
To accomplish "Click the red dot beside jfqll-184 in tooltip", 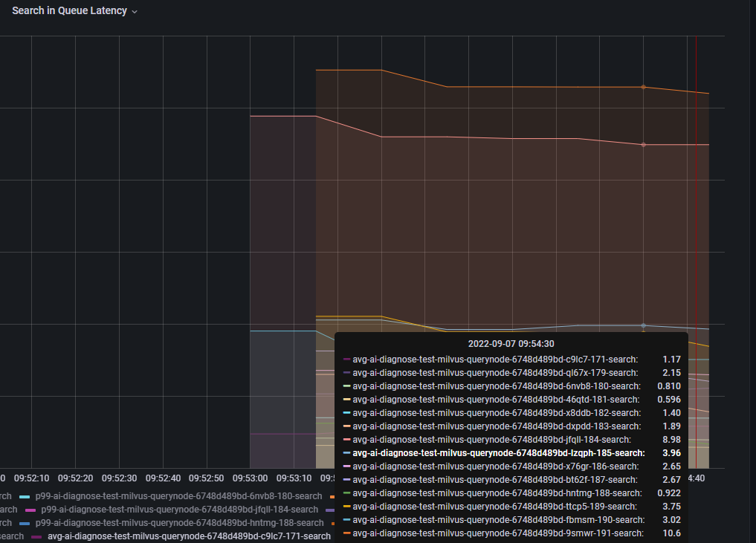I will point(346,439).
